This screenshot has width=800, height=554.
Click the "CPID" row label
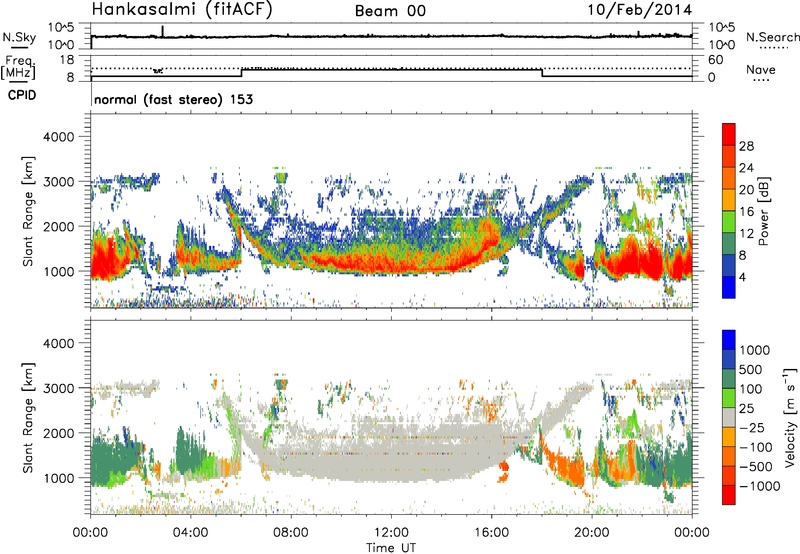22,95
